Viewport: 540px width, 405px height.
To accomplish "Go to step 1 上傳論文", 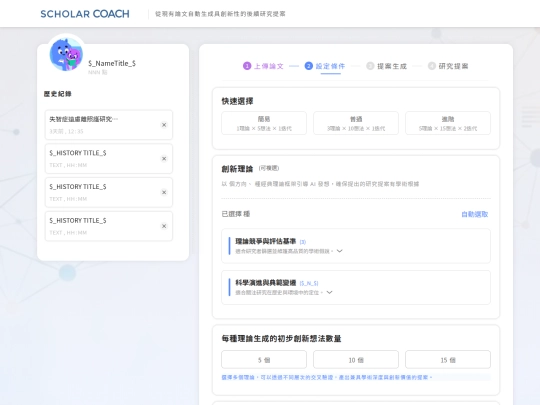I will [x=263, y=66].
